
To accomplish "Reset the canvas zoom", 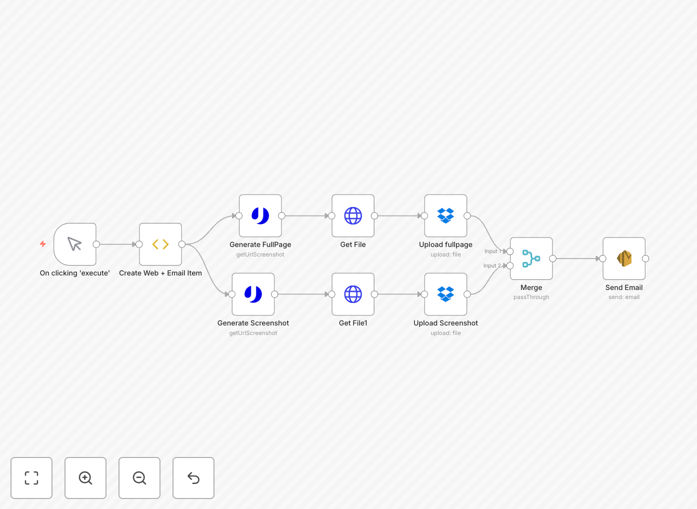I will pos(193,478).
